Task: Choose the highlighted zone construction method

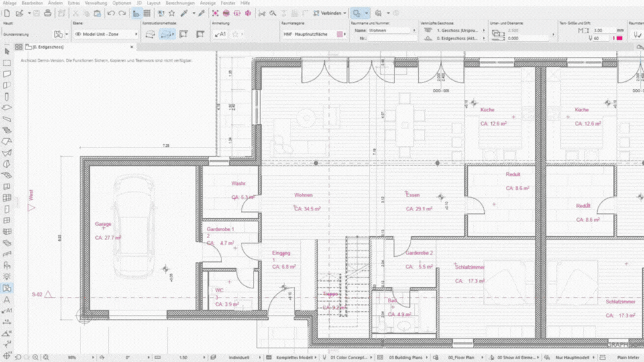Action: [x=167, y=34]
